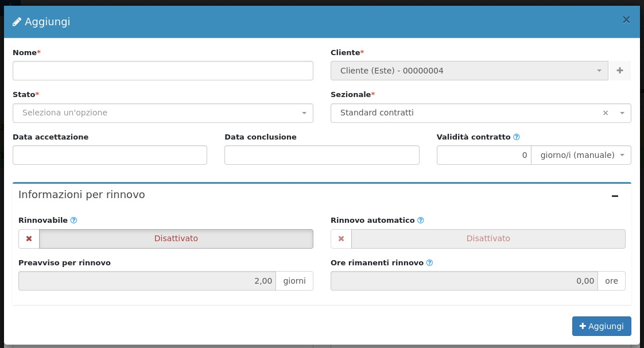The width and height of the screenshot is (644, 348).
Task: Collapse the Informazioni per rinnovo panel
Action: [x=615, y=196]
